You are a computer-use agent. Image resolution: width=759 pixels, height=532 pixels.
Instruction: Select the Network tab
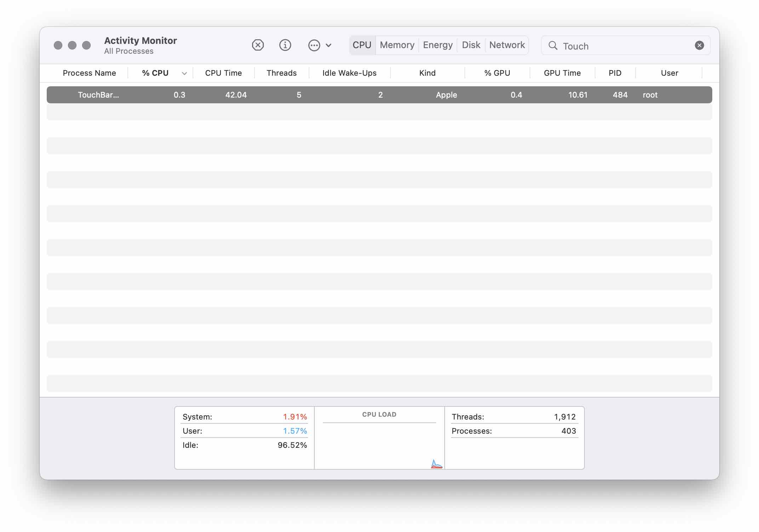click(x=507, y=45)
